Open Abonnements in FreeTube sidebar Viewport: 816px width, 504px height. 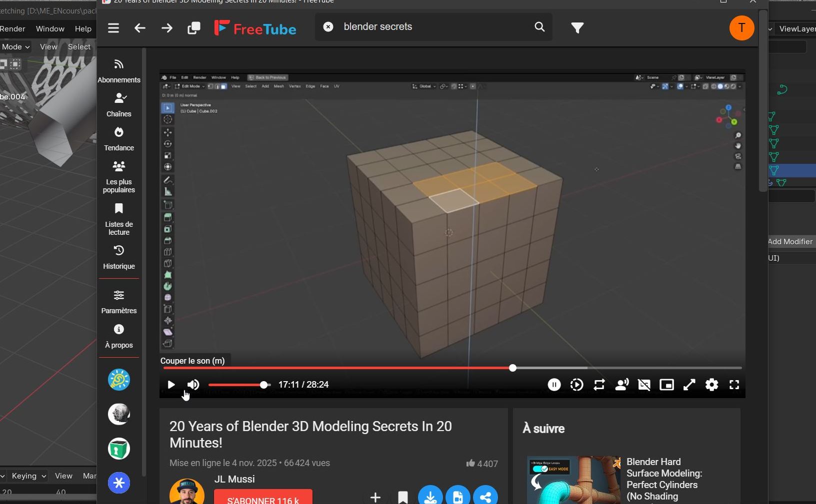coord(118,71)
